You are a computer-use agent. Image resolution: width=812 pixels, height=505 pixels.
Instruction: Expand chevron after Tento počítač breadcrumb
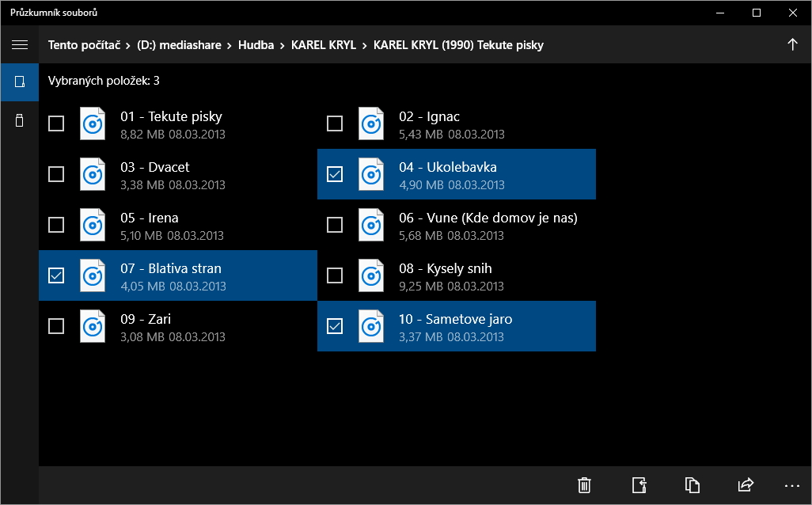click(x=128, y=46)
